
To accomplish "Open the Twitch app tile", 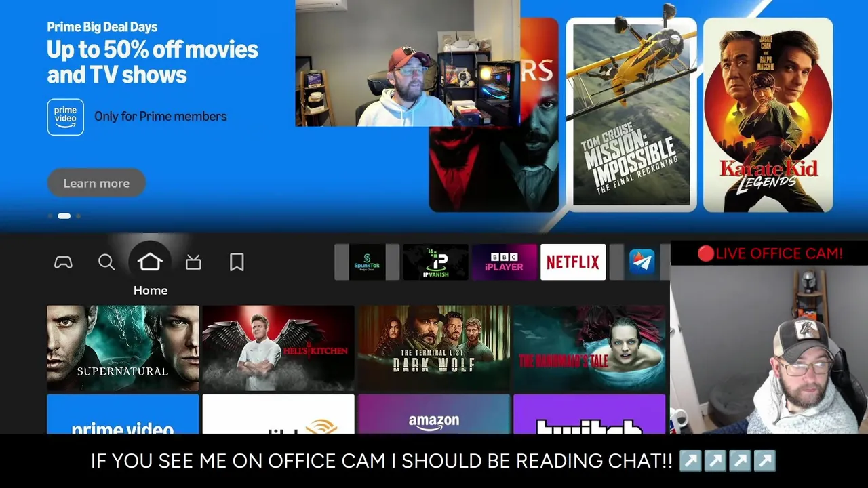I will [589, 414].
